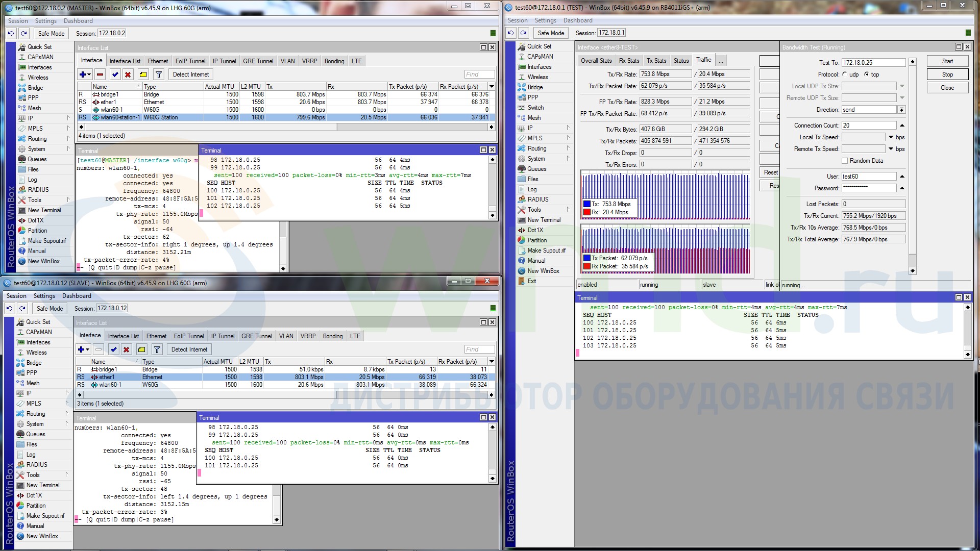Click the disable red X icon in SLAVE Interface List
The height and width of the screenshot is (551, 980).
[x=127, y=349]
